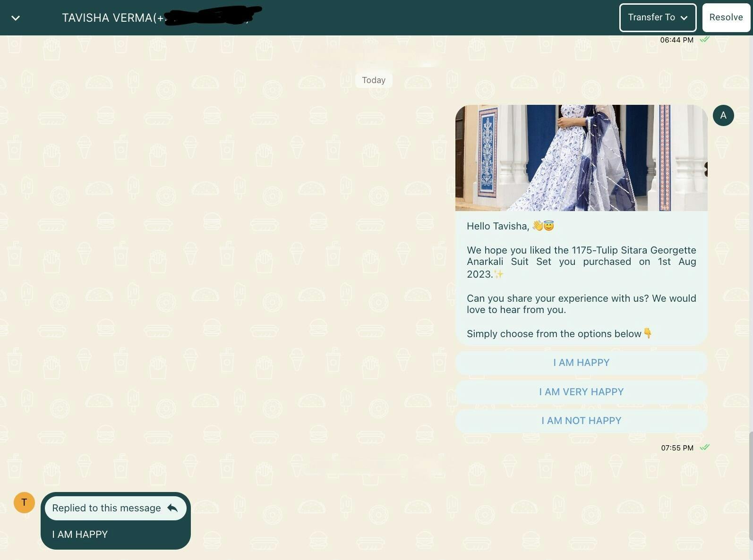Click the read-receipt checkmarks beside 06:44 PM

pos(704,40)
